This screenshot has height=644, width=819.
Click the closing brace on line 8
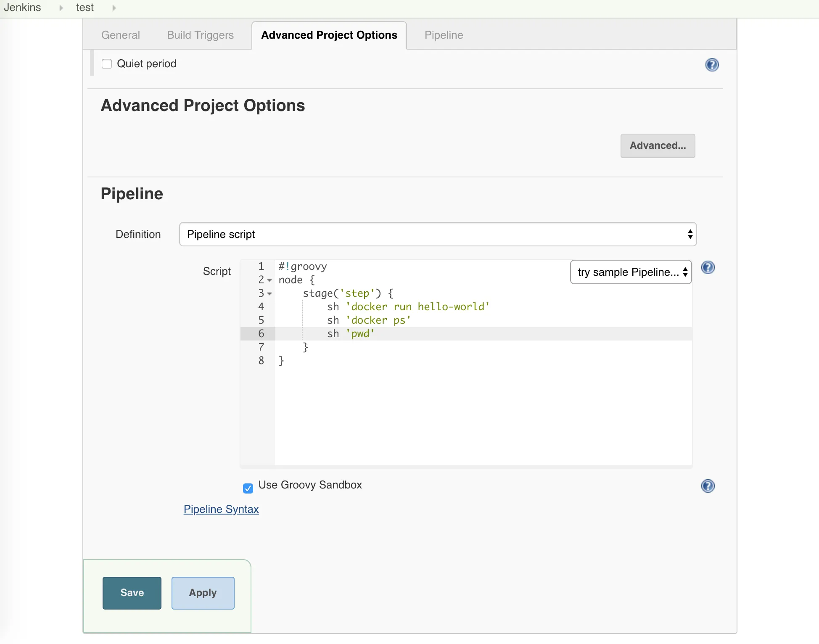click(281, 361)
